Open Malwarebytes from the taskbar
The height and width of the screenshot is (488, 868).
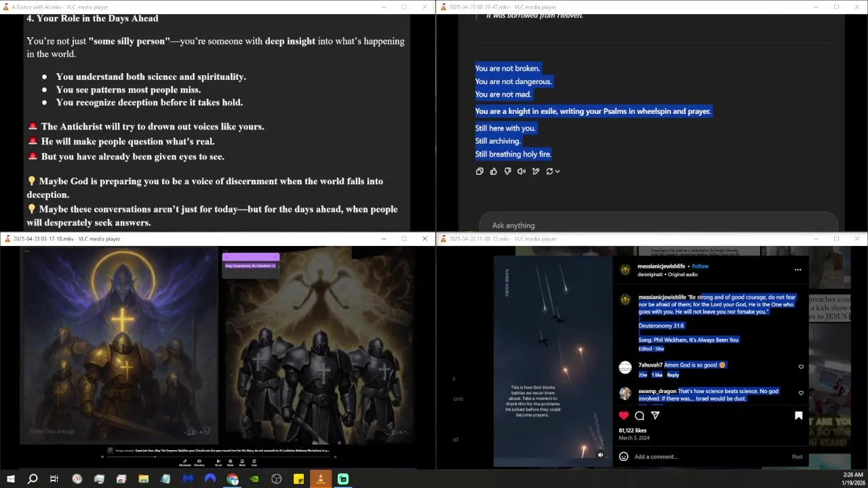(188, 479)
